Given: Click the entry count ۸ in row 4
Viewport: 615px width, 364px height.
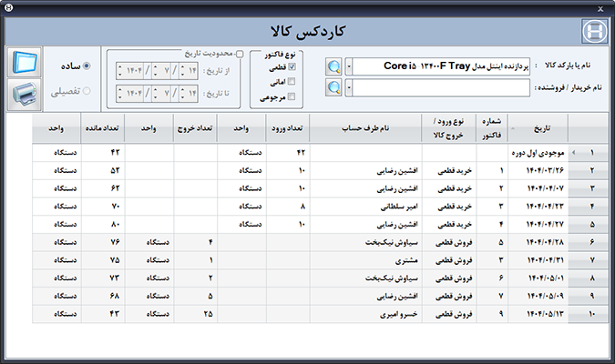Looking at the screenshot, I should (x=288, y=207).
